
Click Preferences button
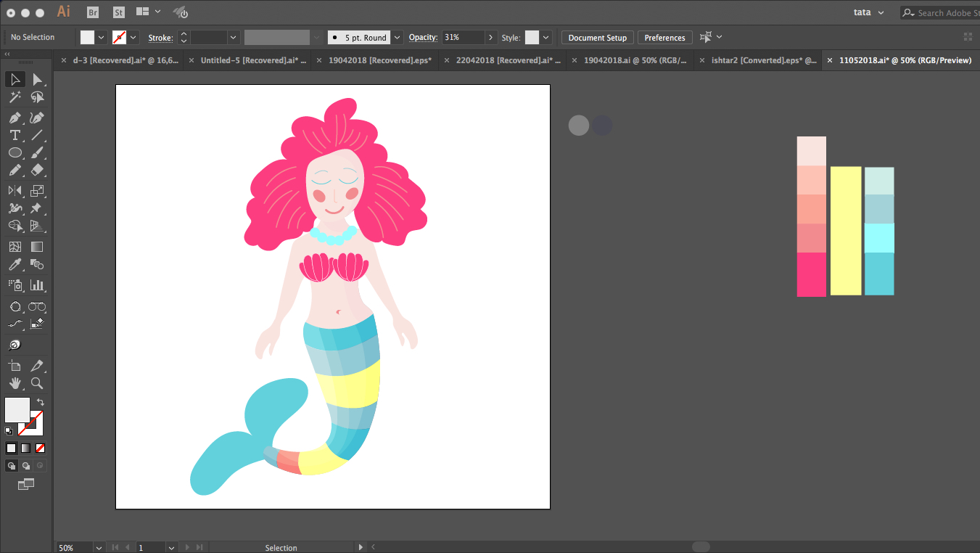click(x=664, y=38)
